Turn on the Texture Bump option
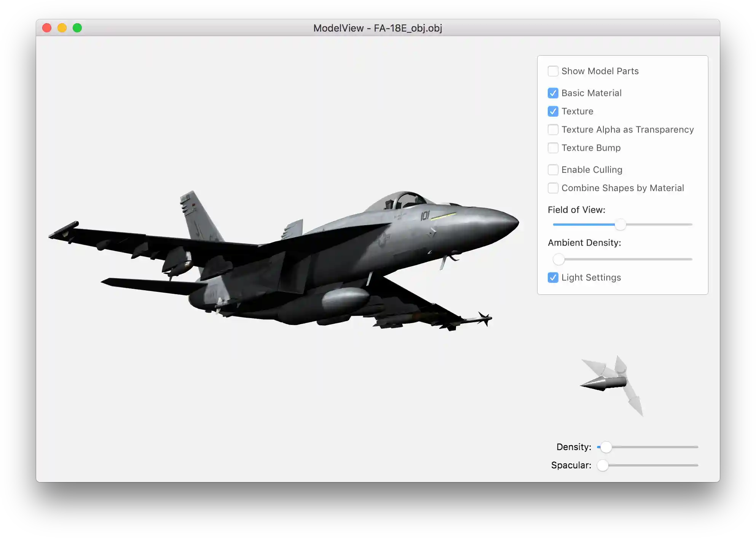The image size is (756, 538). (x=553, y=148)
